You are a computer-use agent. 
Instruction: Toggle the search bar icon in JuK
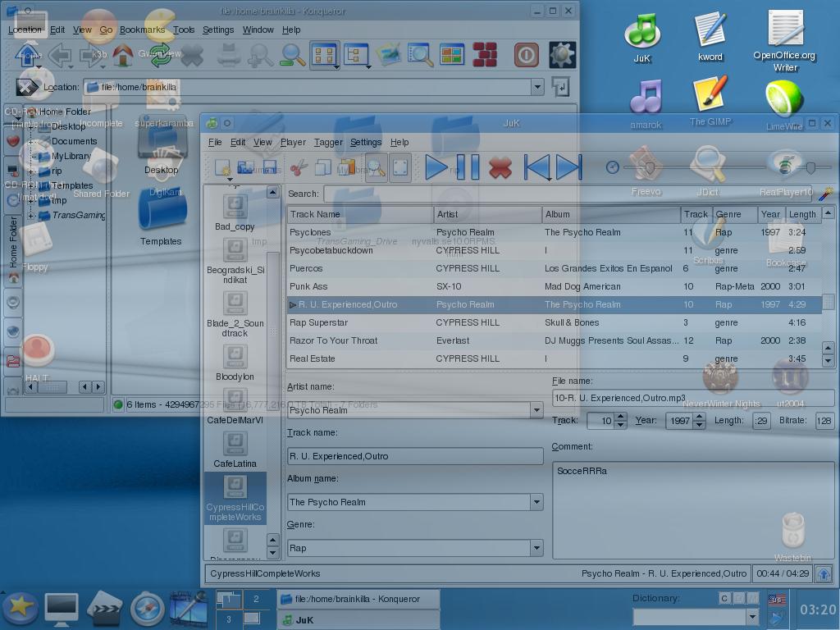coord(376,167)
